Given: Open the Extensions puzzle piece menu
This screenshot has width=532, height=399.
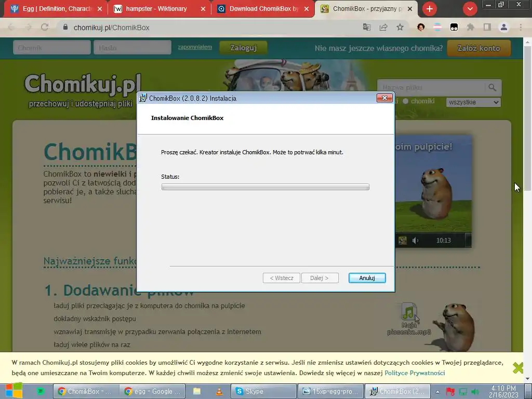Looking at the screenshot, I should click(470, 28).
